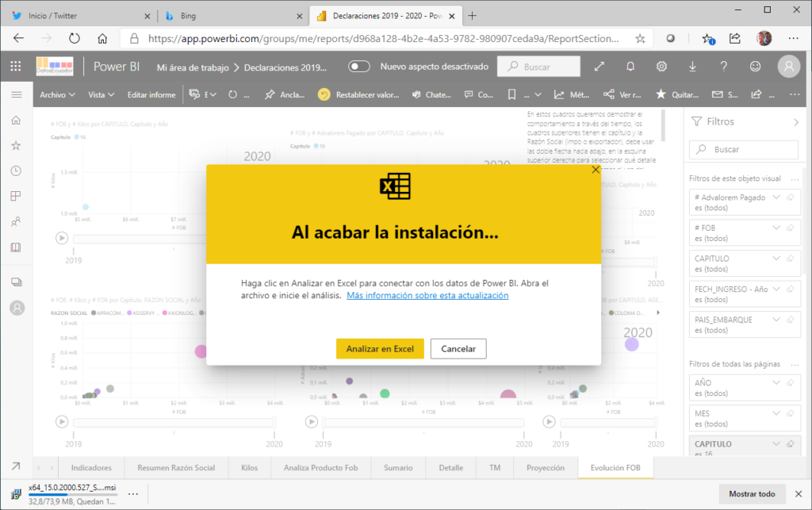This screenshot has width=812, height=510.
Task: Collapse the Filtros pane with chevron
Action: coord(796,122)
